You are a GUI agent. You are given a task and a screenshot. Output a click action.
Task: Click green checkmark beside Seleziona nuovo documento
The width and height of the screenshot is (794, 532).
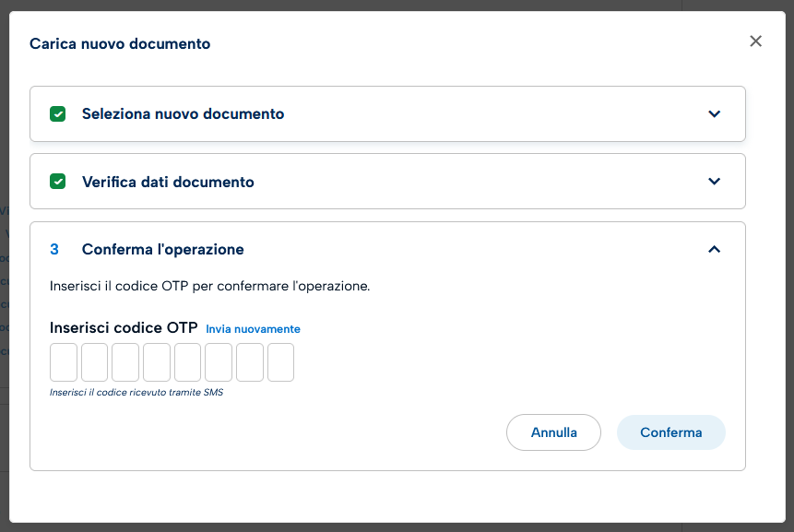tap(58, 114)
